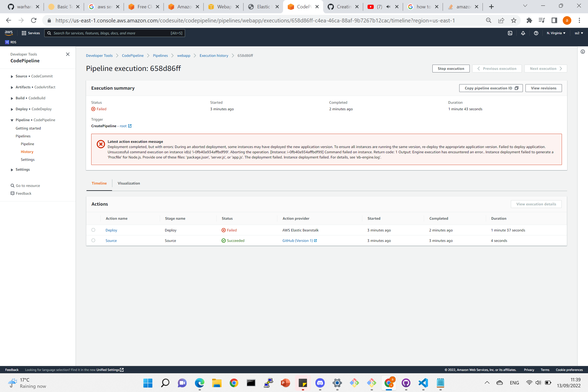This screenshot has width=588, height=392.
Task: Open Feedback from the sidebar icon
Action: coord(13,193)
